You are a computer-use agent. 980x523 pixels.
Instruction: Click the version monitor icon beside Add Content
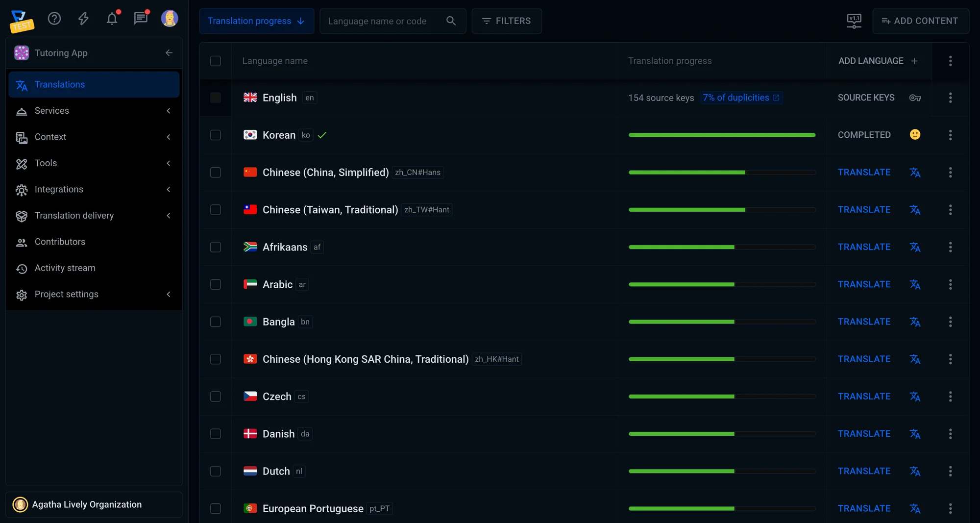click(x=854, y=21)
